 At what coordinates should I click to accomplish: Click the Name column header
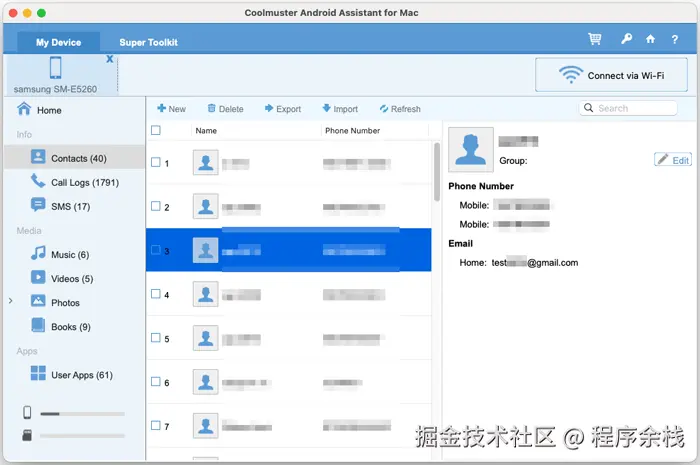(206, 130)
